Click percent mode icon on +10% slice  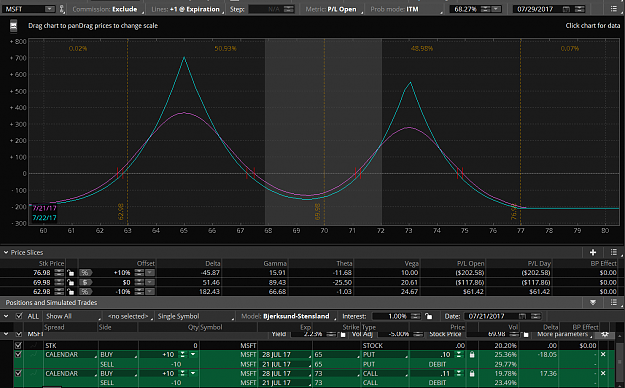coord(85,273)
